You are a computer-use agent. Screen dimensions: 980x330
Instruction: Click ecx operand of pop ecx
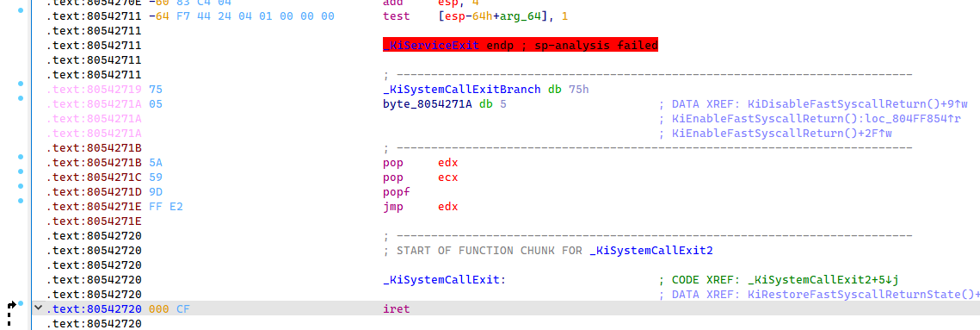click(x=447, y=177)
